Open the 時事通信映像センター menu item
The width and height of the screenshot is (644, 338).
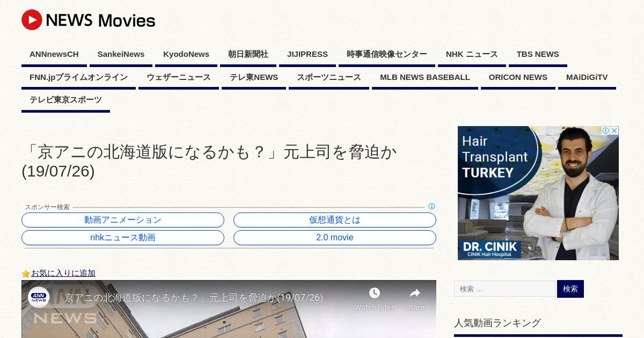(387, 55)
